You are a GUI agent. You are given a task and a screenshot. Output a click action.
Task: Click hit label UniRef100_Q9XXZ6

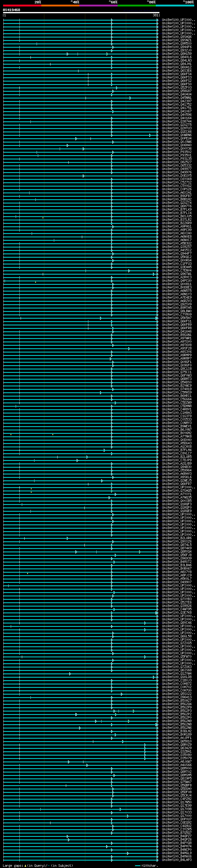(176, 542)
